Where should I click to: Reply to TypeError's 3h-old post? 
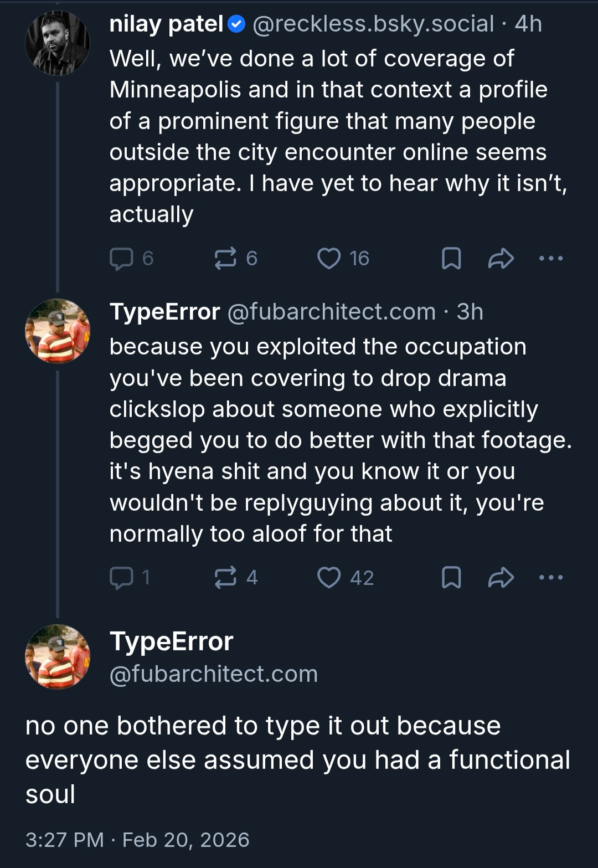click(122, 578)
